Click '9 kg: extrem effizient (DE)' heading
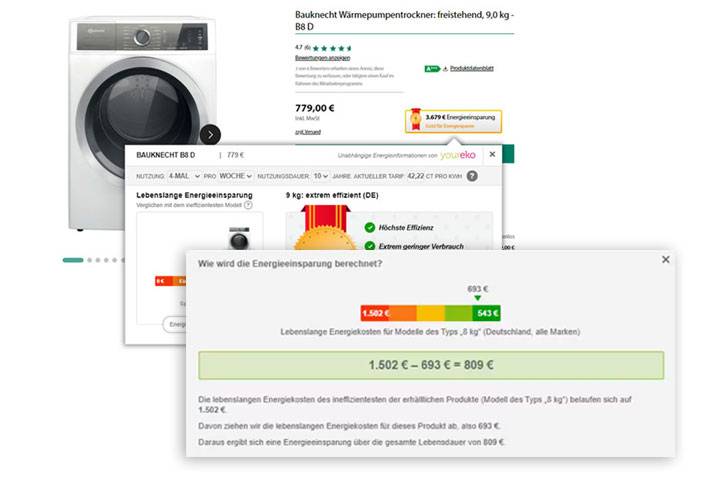 [x=332, y=195]
